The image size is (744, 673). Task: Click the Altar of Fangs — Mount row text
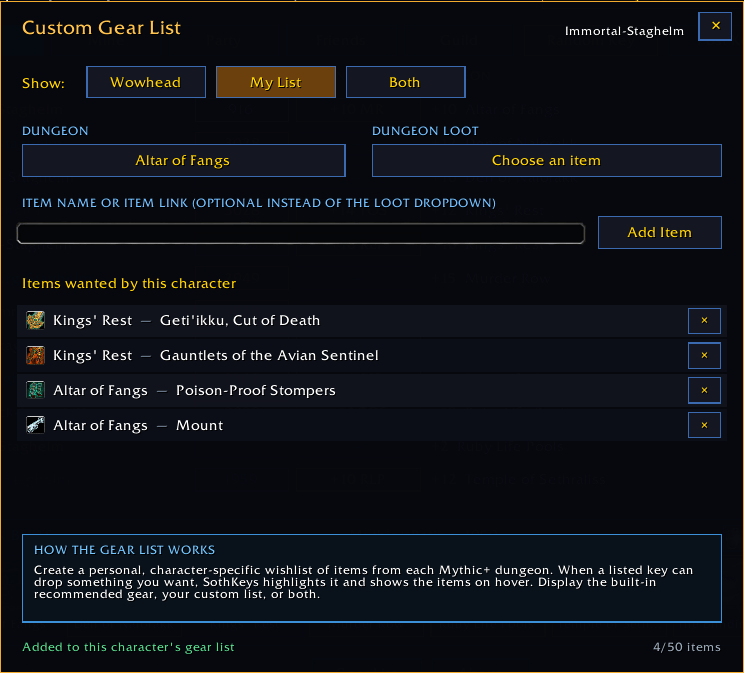[138, 425]
